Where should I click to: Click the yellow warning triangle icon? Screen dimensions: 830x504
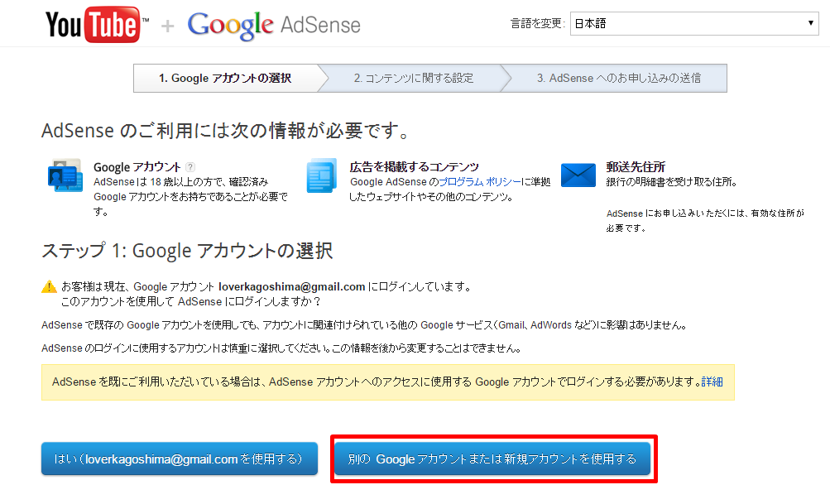(49, 286)
